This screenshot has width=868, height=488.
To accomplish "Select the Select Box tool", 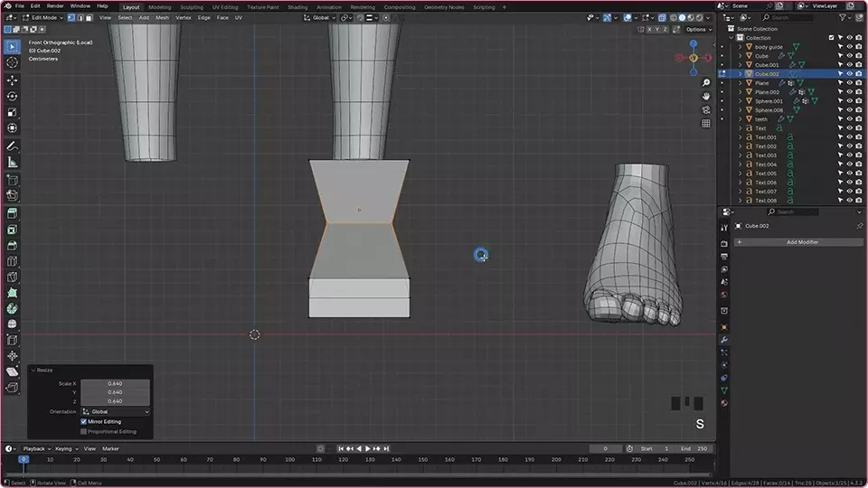I will pos(12,46).
